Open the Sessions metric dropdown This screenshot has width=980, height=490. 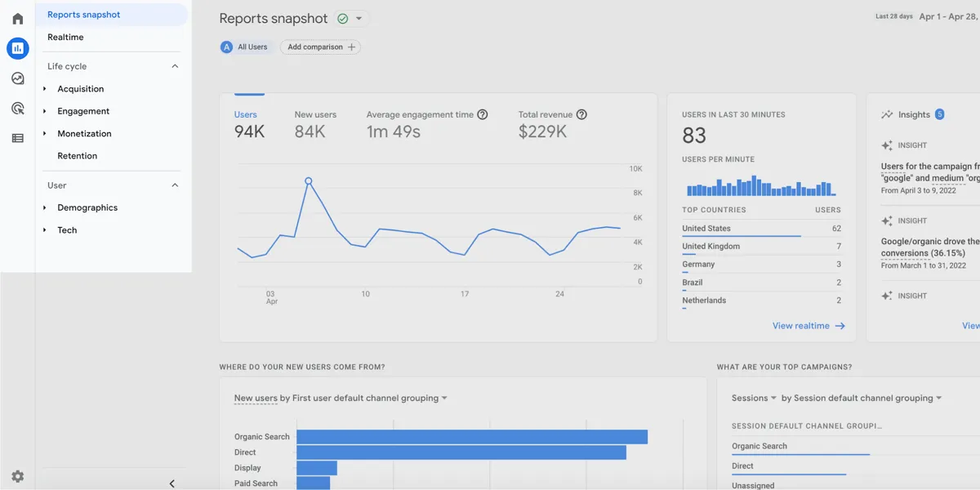click(x=755, y=399)
